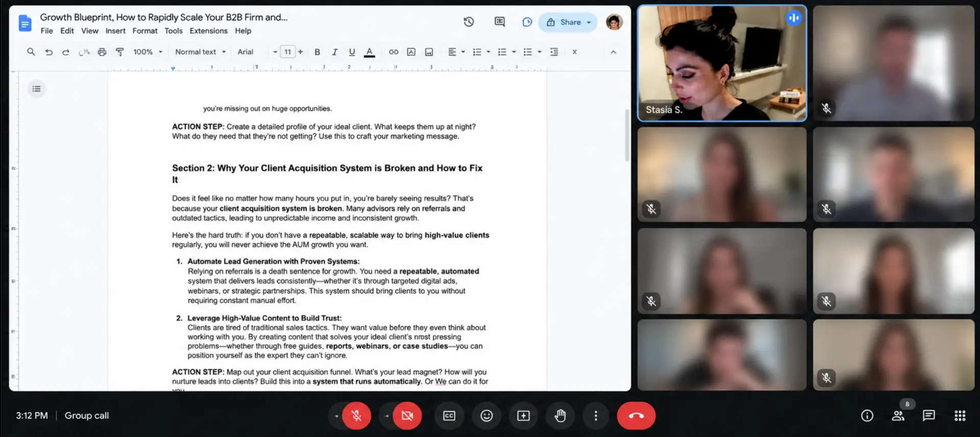The width and height of the screenshot is (980, 437).
Task: Click the font size field
Action: point(288,52)
